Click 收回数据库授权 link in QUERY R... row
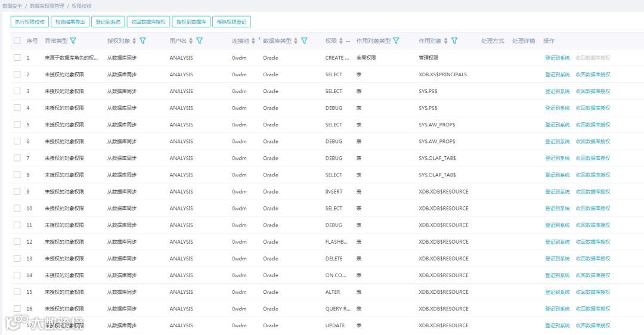Image resolution: width=644 pixels, height=335 pixels. tap(593, 309)
